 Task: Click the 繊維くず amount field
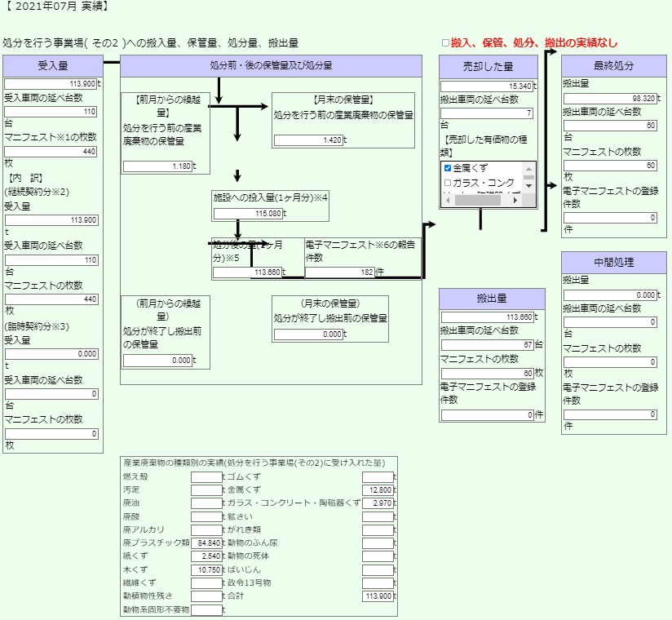click(206, 582)
